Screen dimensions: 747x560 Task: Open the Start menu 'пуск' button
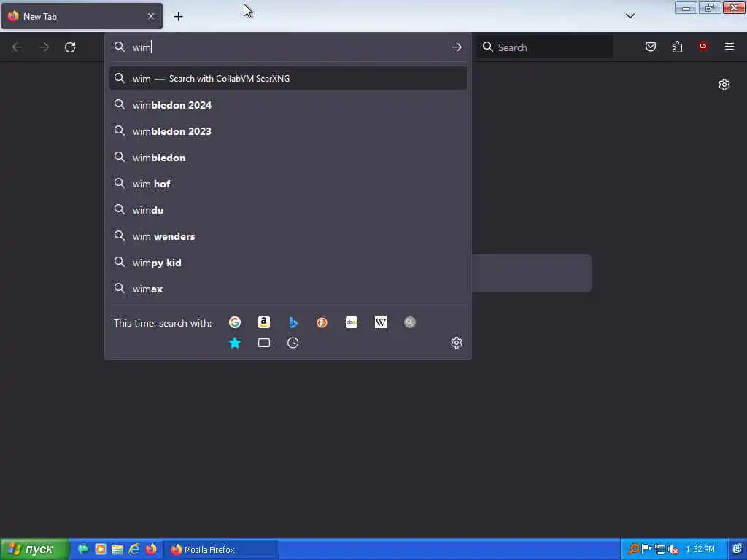tap(34, 550)
